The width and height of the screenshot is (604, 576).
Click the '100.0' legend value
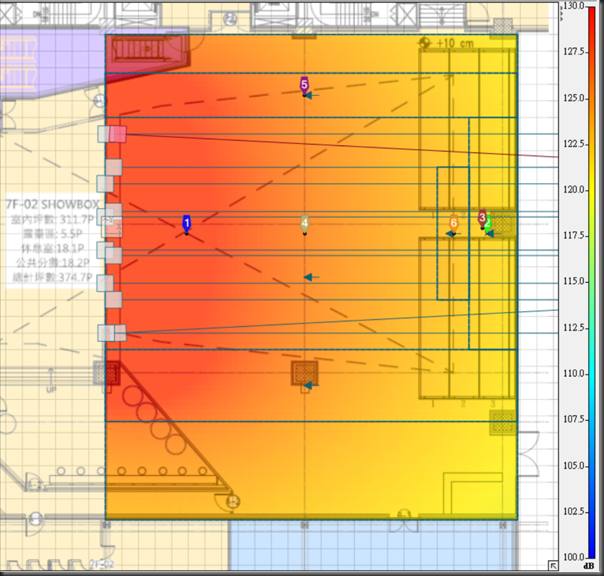point(574,557)
